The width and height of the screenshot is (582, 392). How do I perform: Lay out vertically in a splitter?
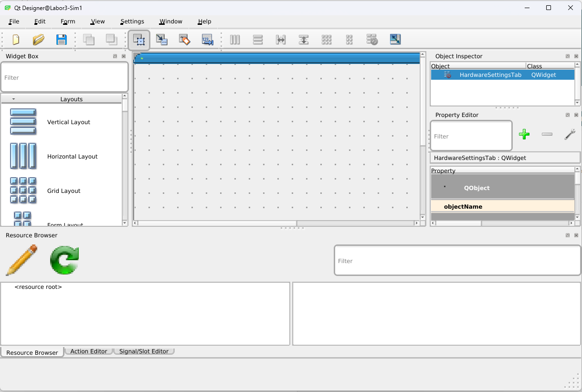(x=304, y=40)
